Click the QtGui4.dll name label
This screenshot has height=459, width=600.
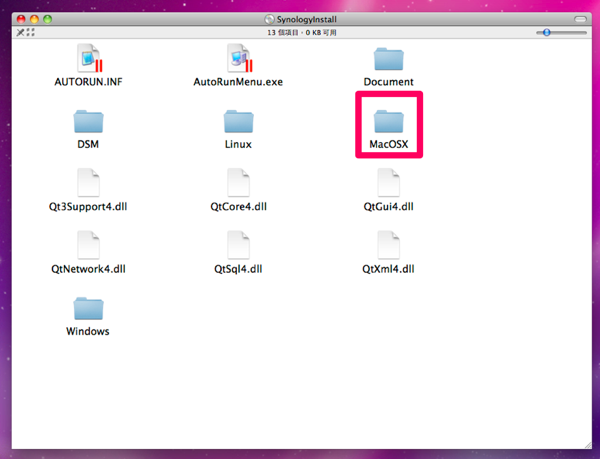pyautogui.click(x=388, y=207)
